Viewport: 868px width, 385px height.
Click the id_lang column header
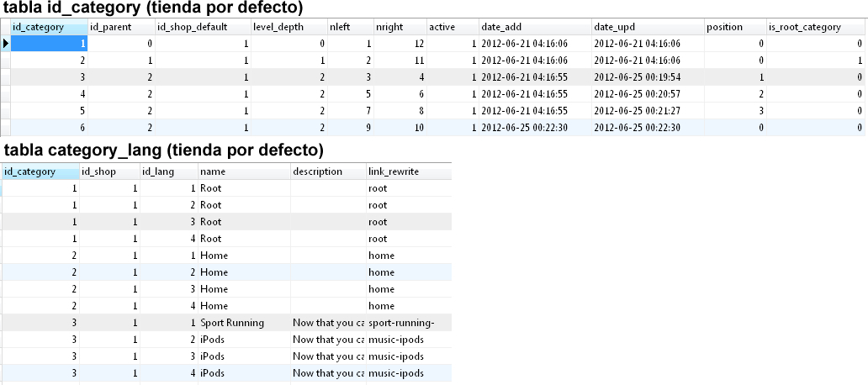pyautogui.click(x=168, y=171)
